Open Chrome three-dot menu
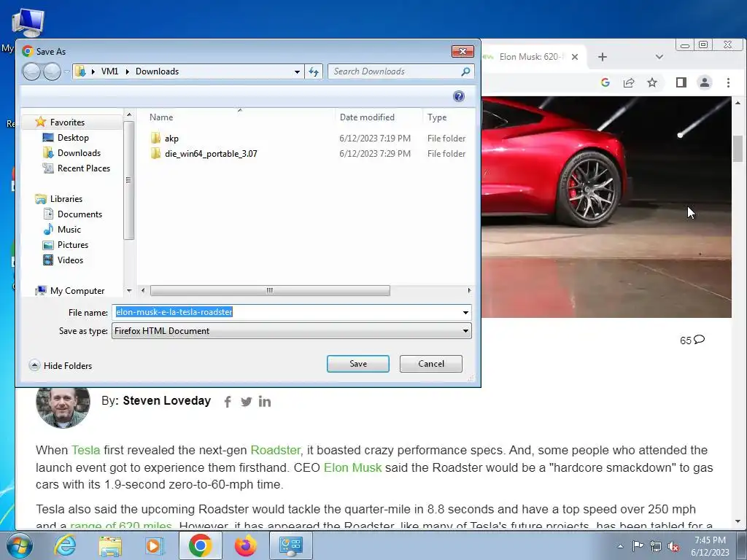The image size is (747, 560). pos(728,82)
